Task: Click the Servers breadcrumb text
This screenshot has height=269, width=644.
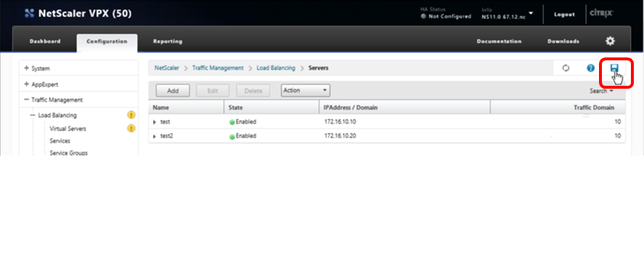Action: pos(318,68)
